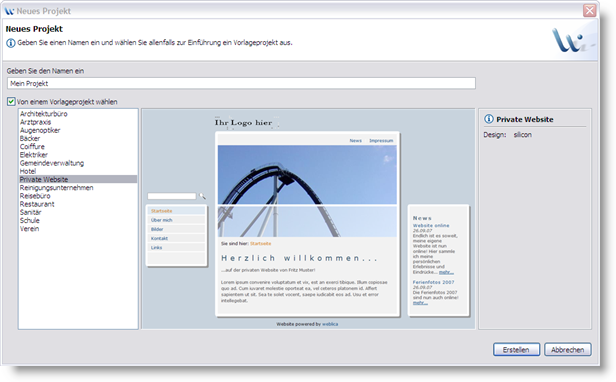Click 'News' link atop preview page
This screenshot has height=382, width=616.
[x=356, y=140]
